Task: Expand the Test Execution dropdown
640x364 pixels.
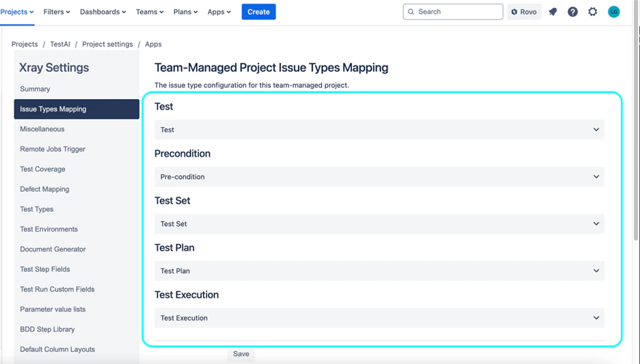Action: tap(379, 318)
